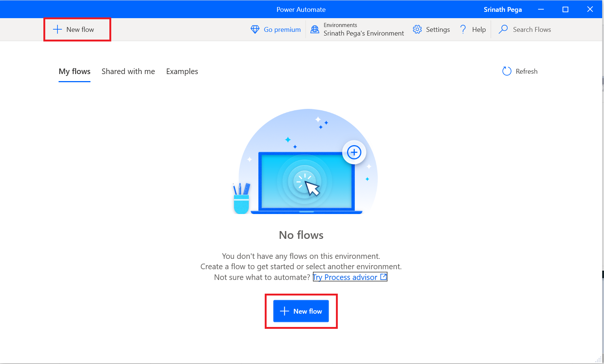Click the Search magnifying glass icon
This screenshot has width=604, height=364.
click(x=503, y=30)
